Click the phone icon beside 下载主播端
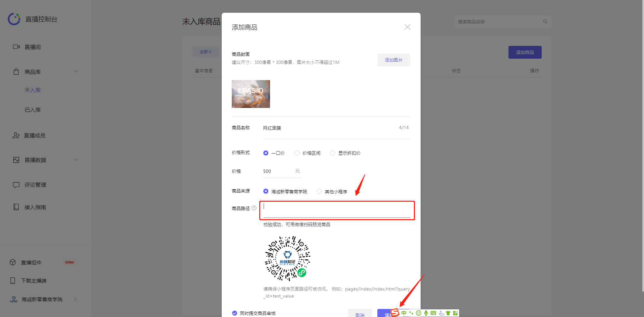 pos(13,280)
